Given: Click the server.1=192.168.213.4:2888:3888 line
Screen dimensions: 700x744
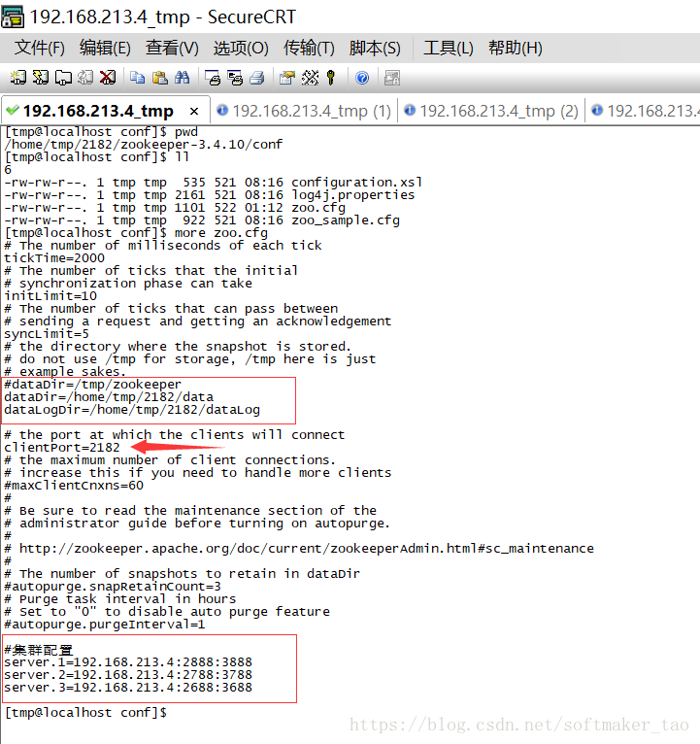Looking at the screenshot, I should click(x=128, y=662).
